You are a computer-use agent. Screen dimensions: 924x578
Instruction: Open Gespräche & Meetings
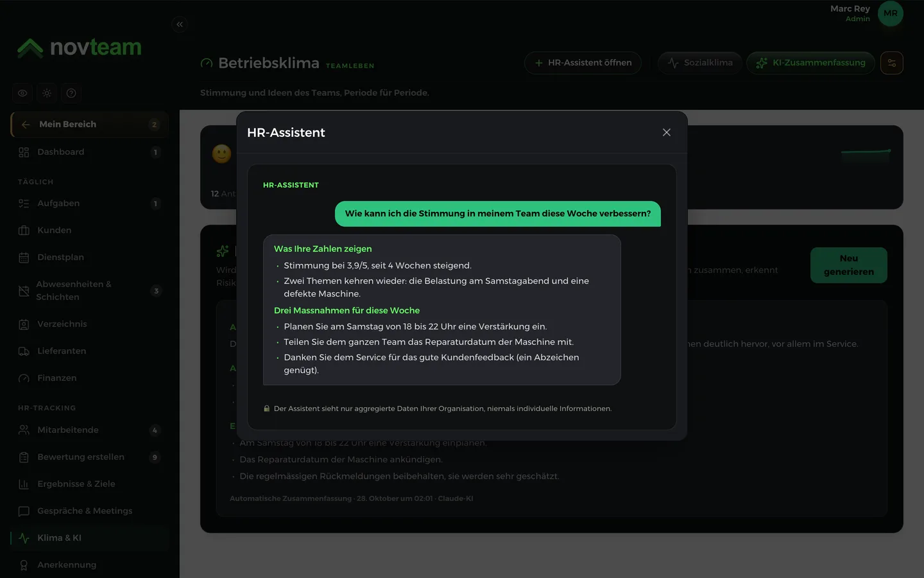(x=90, y=511)
